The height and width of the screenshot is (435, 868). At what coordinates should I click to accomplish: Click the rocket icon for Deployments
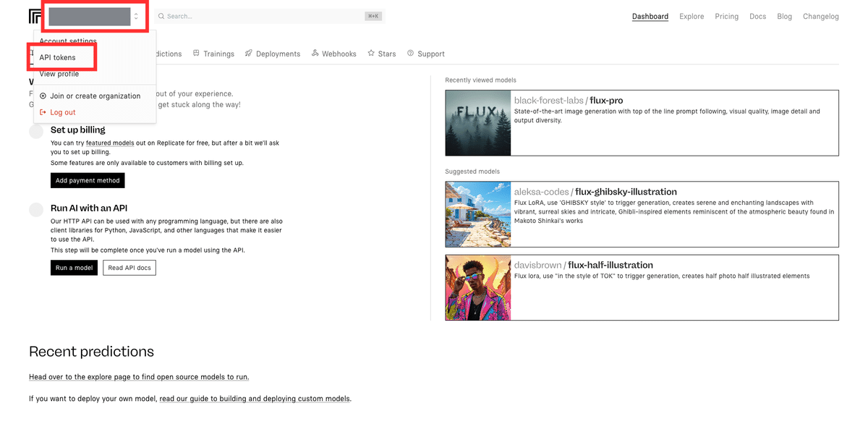click(249, 54)
